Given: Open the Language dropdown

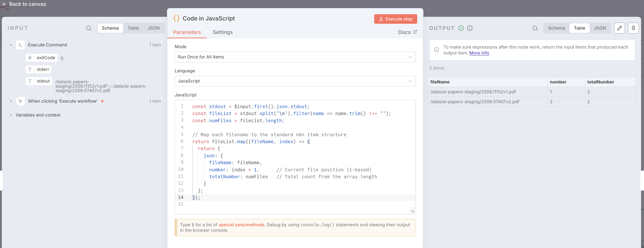Looking at the screenshot, I should (x=295, y=81).
